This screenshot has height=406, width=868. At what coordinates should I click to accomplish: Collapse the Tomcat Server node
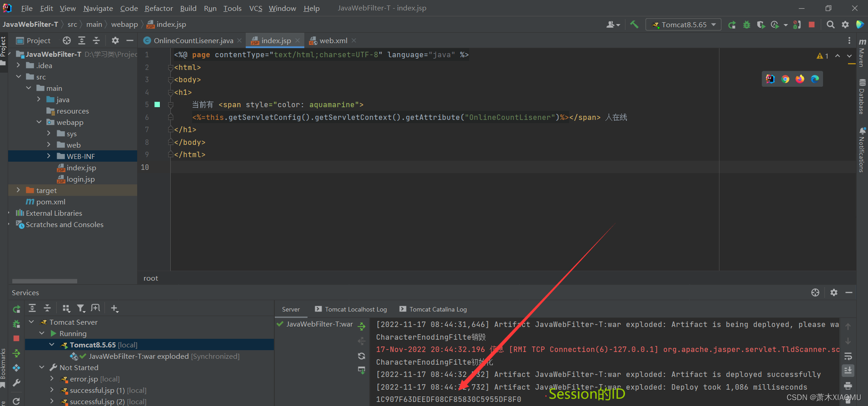(x=31, y=322)
